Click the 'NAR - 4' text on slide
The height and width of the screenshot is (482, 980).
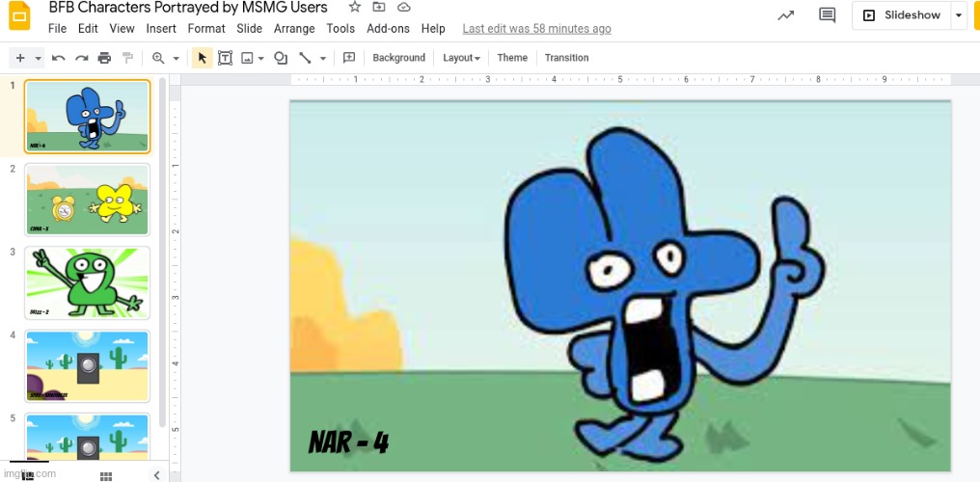pyautogui.click(x=349, y=442)
